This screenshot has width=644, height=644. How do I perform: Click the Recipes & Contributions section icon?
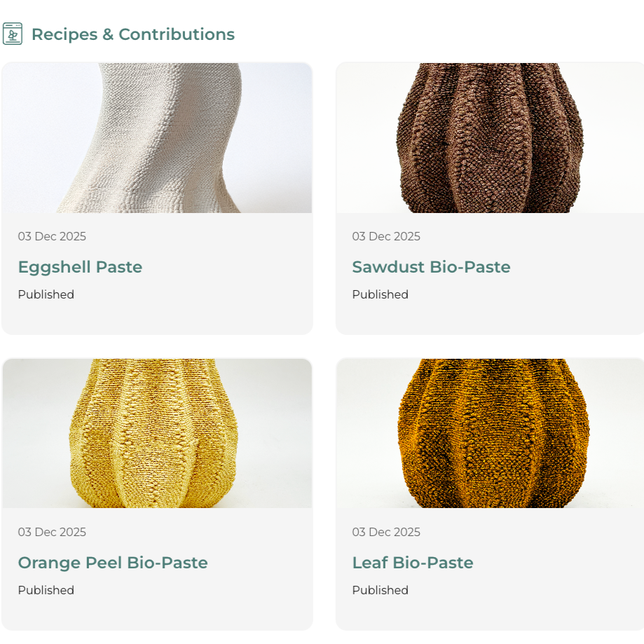[13, 34]
